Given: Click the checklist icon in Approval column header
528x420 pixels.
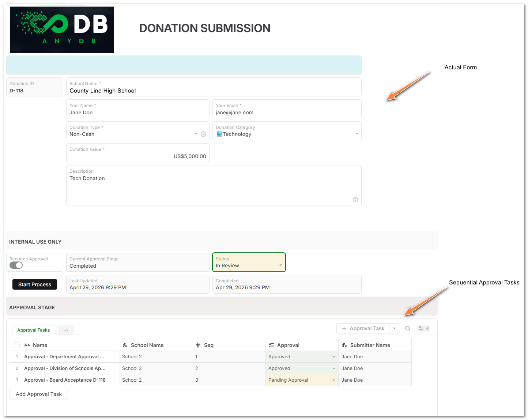Looking at the screenshot, I should point(271,345).
